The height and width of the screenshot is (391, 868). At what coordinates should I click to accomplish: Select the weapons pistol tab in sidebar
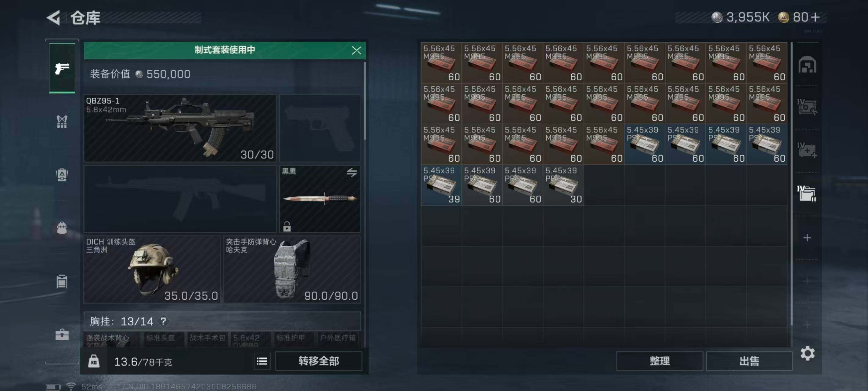[x=62, y=68]
